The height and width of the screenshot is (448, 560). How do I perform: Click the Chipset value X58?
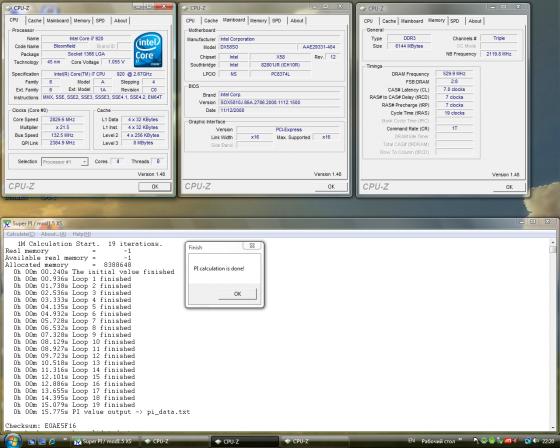[x=280, y=57]
